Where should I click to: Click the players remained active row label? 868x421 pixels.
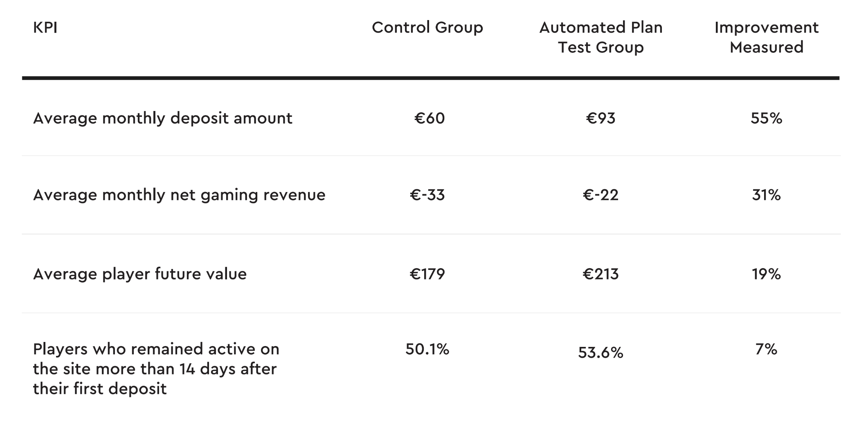click(x=156, y=369)
